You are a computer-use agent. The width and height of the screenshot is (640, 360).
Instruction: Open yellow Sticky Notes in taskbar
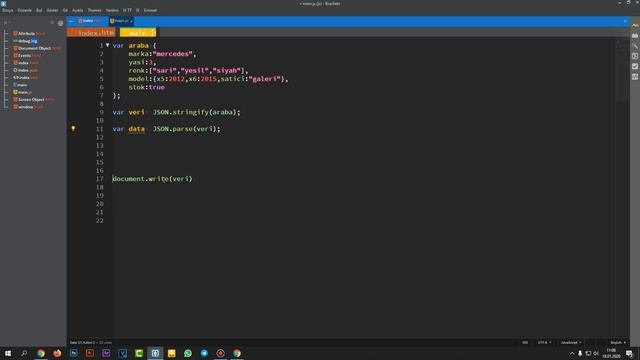(x=171, y=353)
